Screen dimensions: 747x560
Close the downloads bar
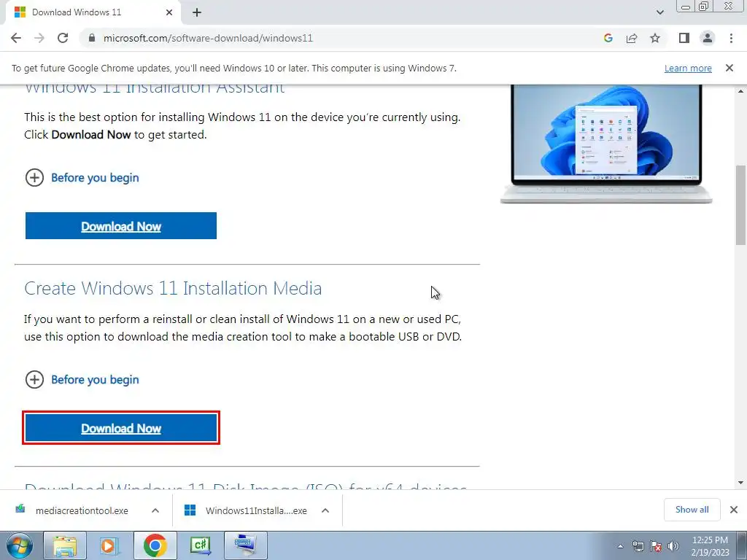734,510
